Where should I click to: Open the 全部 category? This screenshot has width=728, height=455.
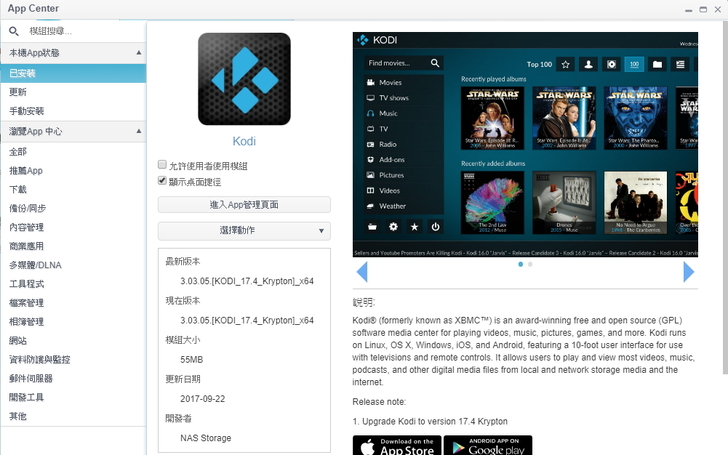(x=73, y=152)
